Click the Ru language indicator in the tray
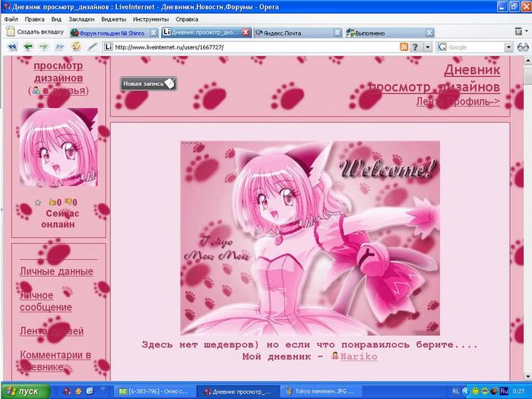The image size is (532, 399). click(504, 391)
